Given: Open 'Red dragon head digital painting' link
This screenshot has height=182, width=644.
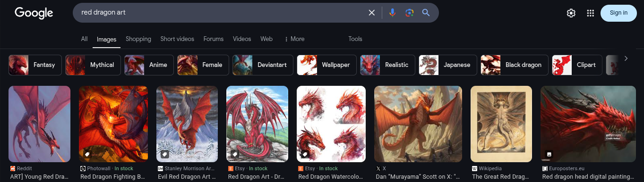Looking at the screenshot, I should [x=588, y=177].
